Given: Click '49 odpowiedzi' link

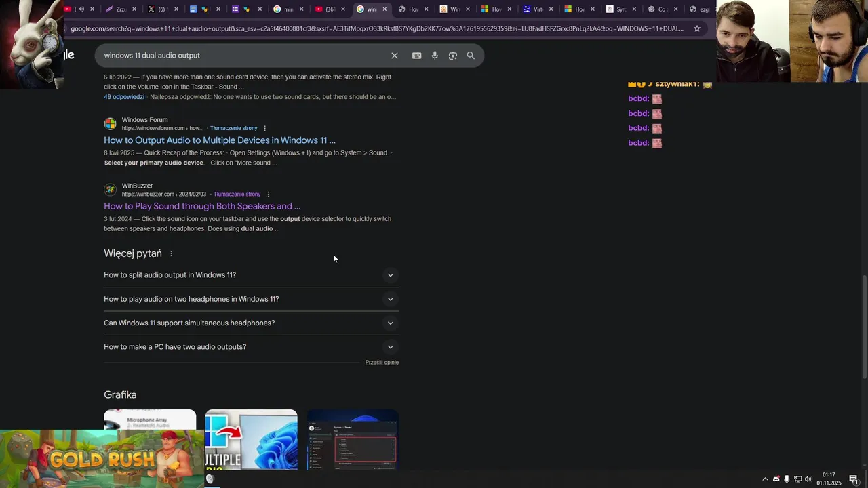Looking at the screenshot, I should pyautogui.click(x=124, y=97).
